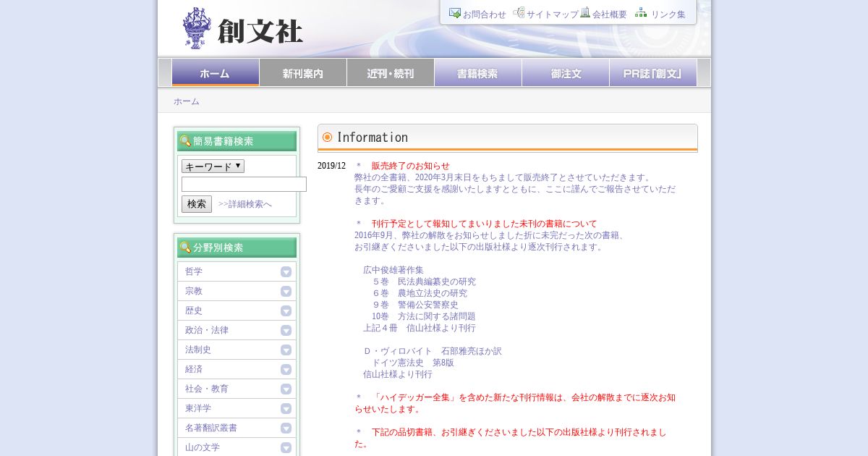
Task: Open the 東洋学 category text
Action: (x=198, y=408)
